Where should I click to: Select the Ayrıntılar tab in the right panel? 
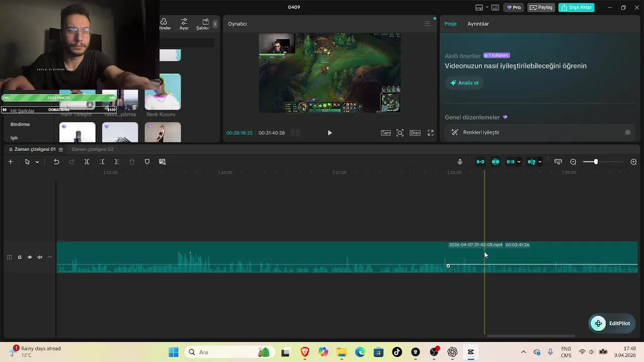click(478, 24)
